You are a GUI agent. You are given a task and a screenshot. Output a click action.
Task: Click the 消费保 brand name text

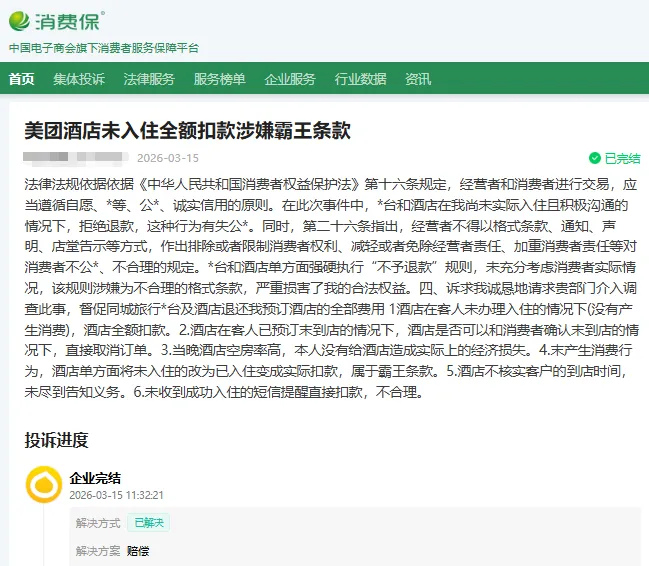click(67, 22)
